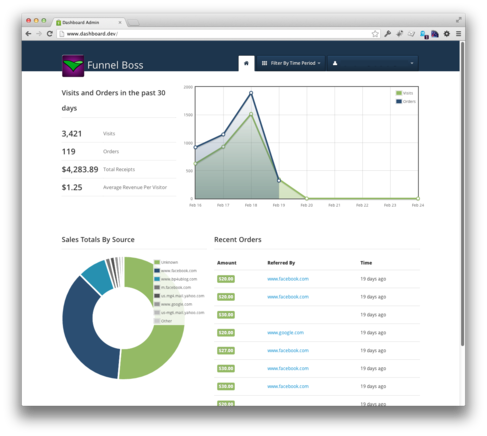Viewport: 487px width, 436px height.
Task: Click the Visits legend entry in the chart
Action: [x=405, y=93]
